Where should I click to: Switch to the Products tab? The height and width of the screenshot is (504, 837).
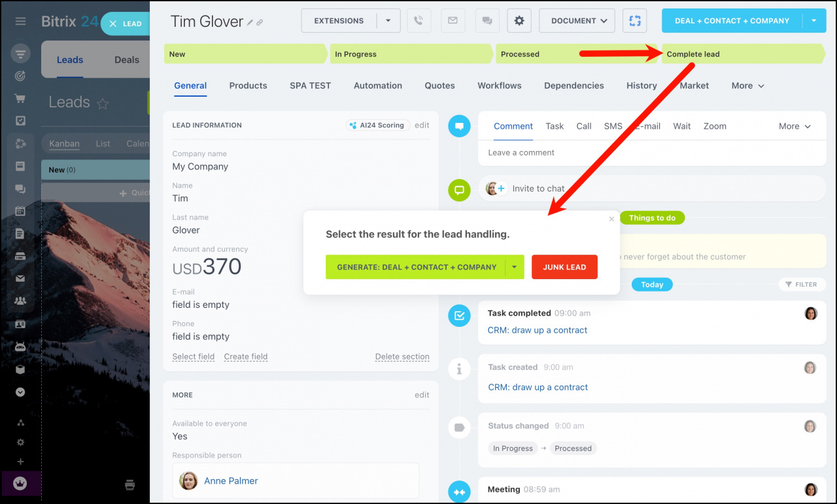tap(248, 86)
